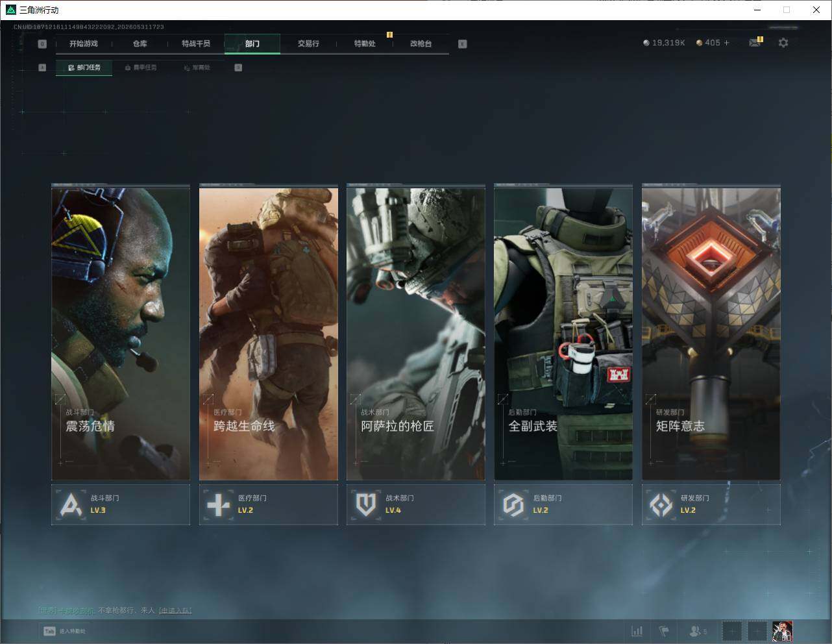Viewport: 832px width, 644px height.
Task: Click the empty squad slot beside the avatar
Action: tap(757, 631)
